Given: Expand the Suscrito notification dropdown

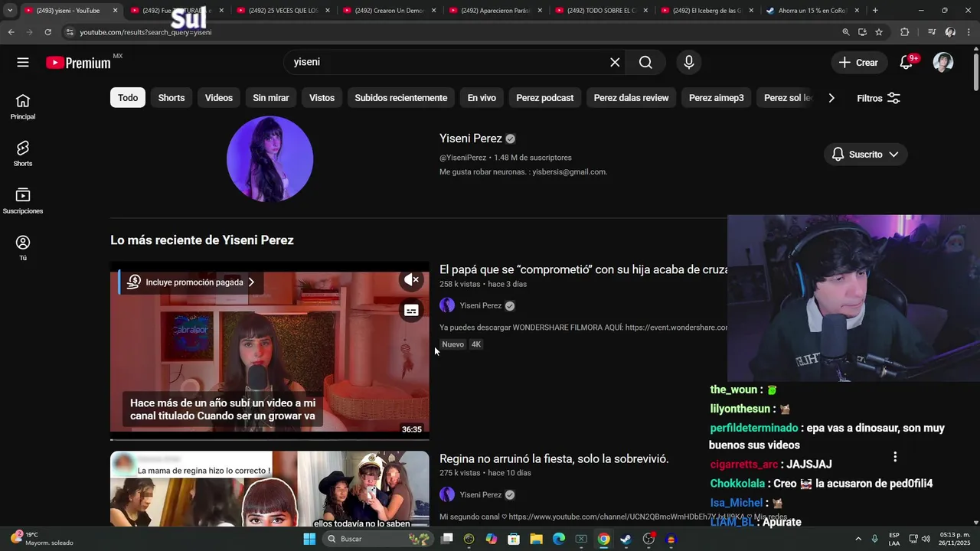Looking at the screenshot, I should click(x=866, y=155).
